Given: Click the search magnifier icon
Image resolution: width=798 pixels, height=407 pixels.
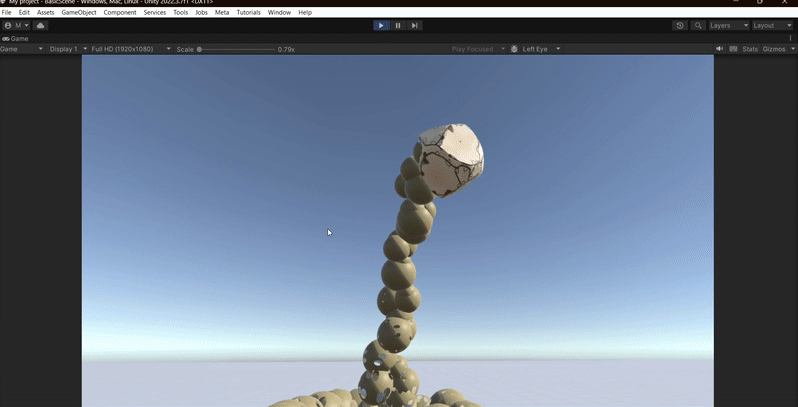Looking at the screenshot, I should 698,25.
